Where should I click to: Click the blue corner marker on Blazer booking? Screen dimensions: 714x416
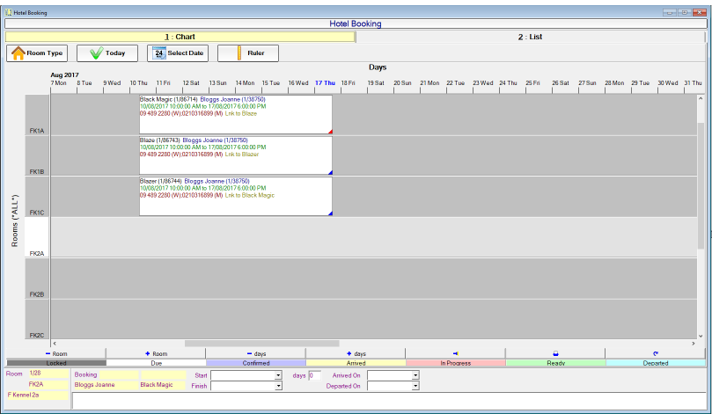(331, 213)
